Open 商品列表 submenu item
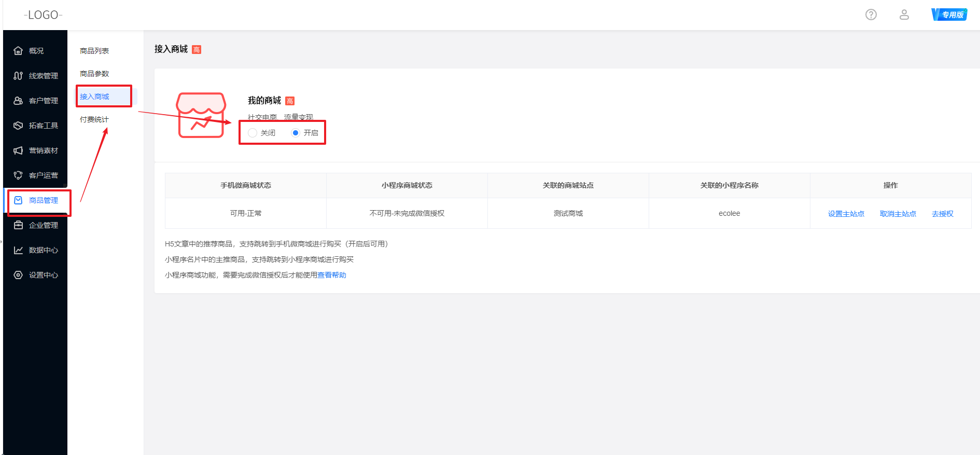The height and width of the screenshot is (455, 980). 94,51
